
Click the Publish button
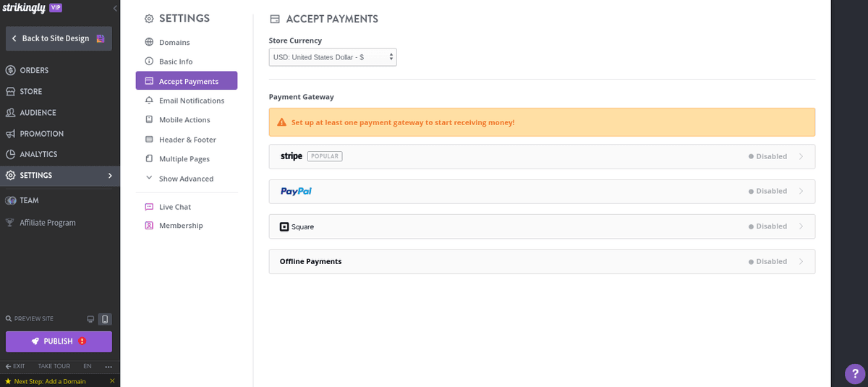[x=59, y=341]
